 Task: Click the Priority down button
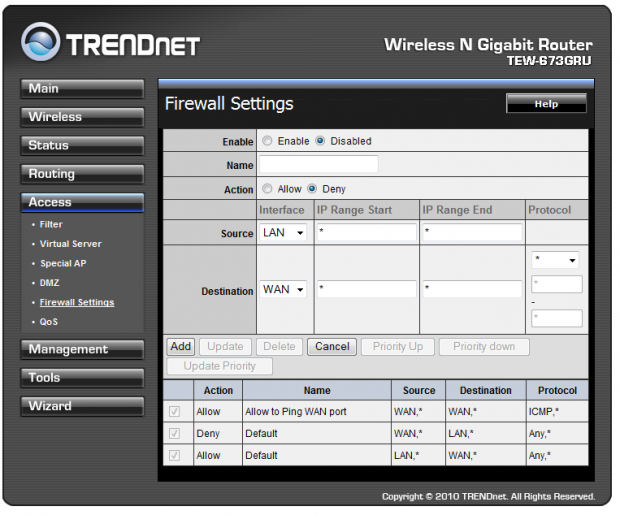click(x=484, y=346)
